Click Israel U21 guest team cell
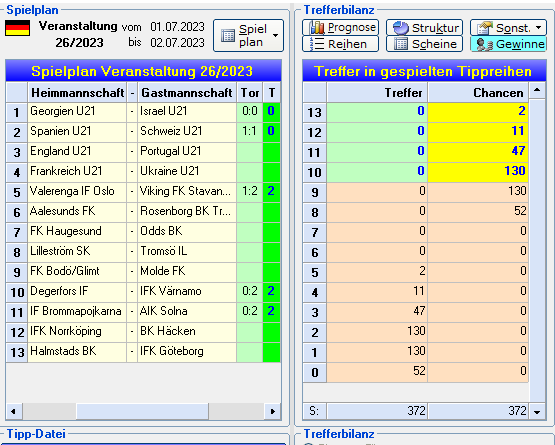This screenshot has width=555, height=445. point(187,113)
